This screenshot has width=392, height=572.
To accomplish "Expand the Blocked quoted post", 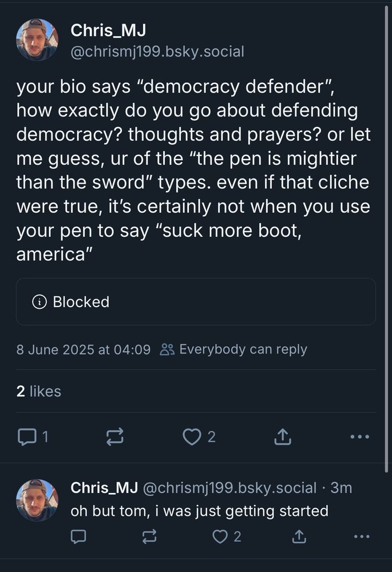I will (196, 302).
